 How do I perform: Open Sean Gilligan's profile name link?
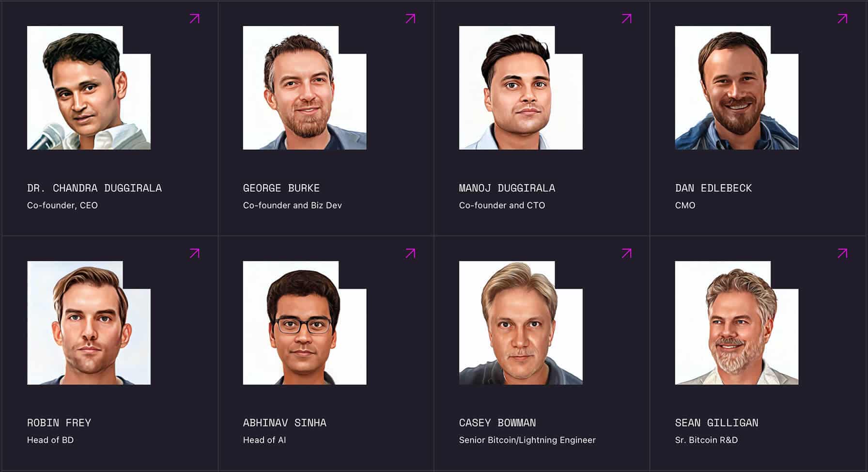717,423
